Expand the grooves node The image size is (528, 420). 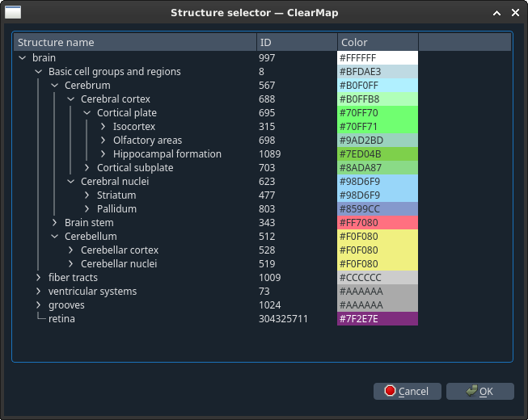tap(39, 305)
